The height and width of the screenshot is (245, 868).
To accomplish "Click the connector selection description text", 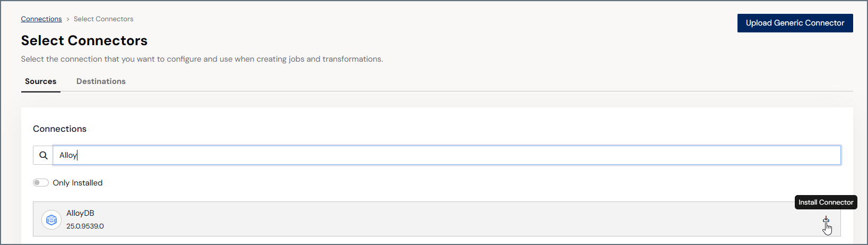I will [202, 59].
